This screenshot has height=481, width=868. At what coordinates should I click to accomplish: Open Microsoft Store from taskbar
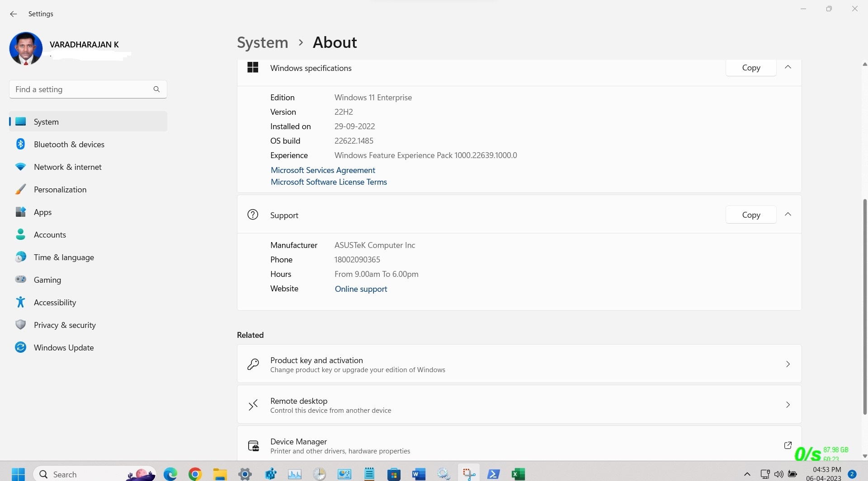(394, 474)
